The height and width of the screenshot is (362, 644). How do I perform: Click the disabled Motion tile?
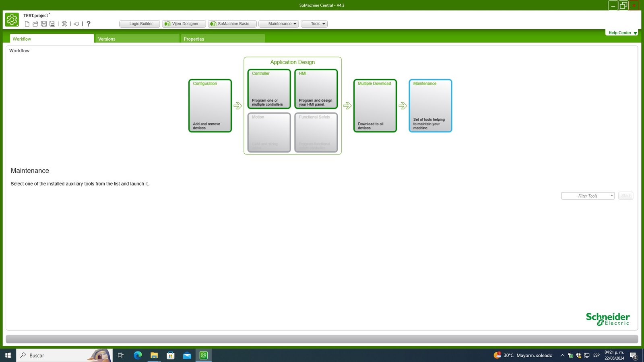269,132
